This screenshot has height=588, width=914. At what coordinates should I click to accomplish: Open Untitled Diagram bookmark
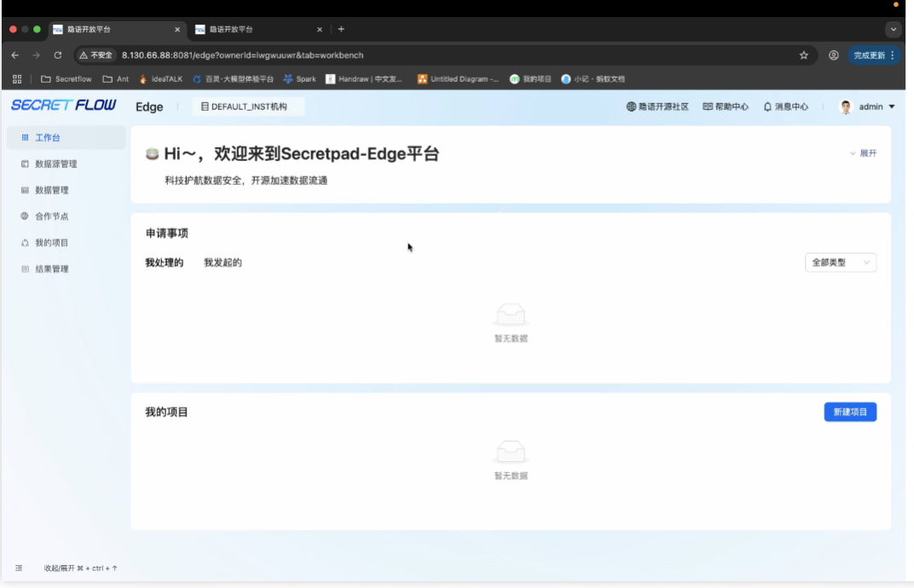click(x=458, y=79)
